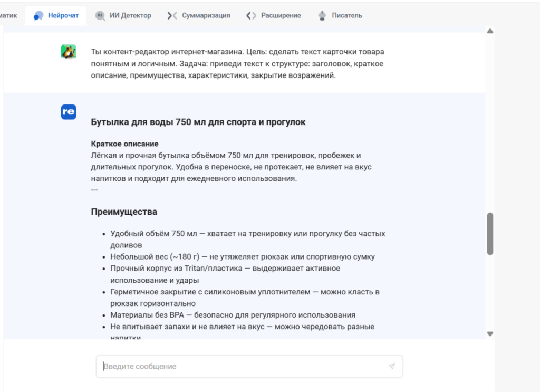
Task: Click the Суммаризация collapse-arrows icon
Action: tap(172, 16)
